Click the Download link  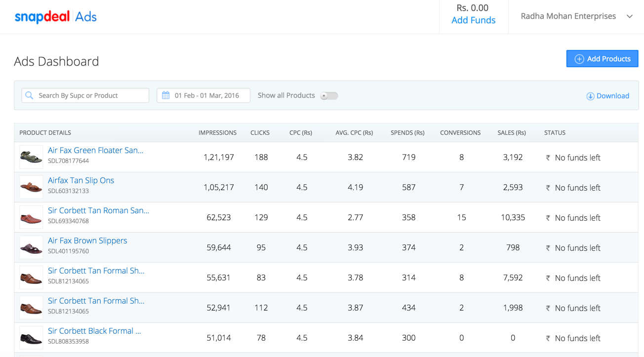point(607,96)
